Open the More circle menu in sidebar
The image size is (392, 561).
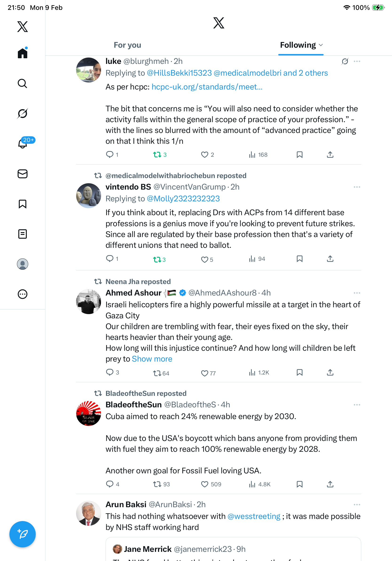[x=23, y=294]
